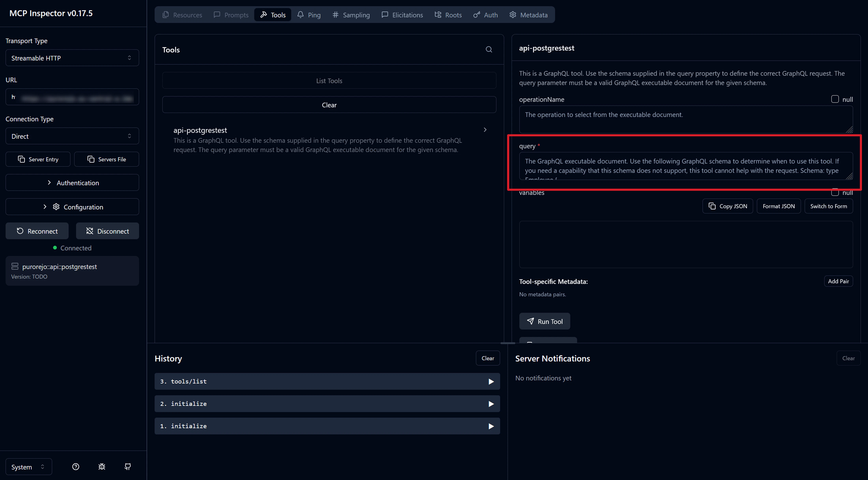Add a metadata pair with Add Pair
The width and height of the screenshot is (868, 480).
click(838, 281)
